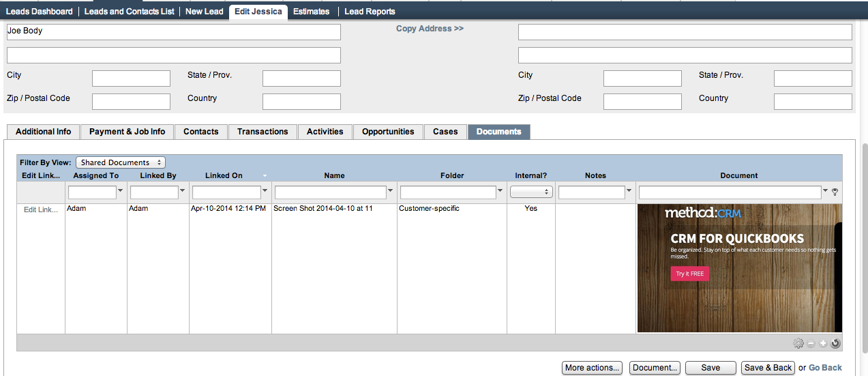Click the left Country field
868x376 pixels.
[301, 102]
